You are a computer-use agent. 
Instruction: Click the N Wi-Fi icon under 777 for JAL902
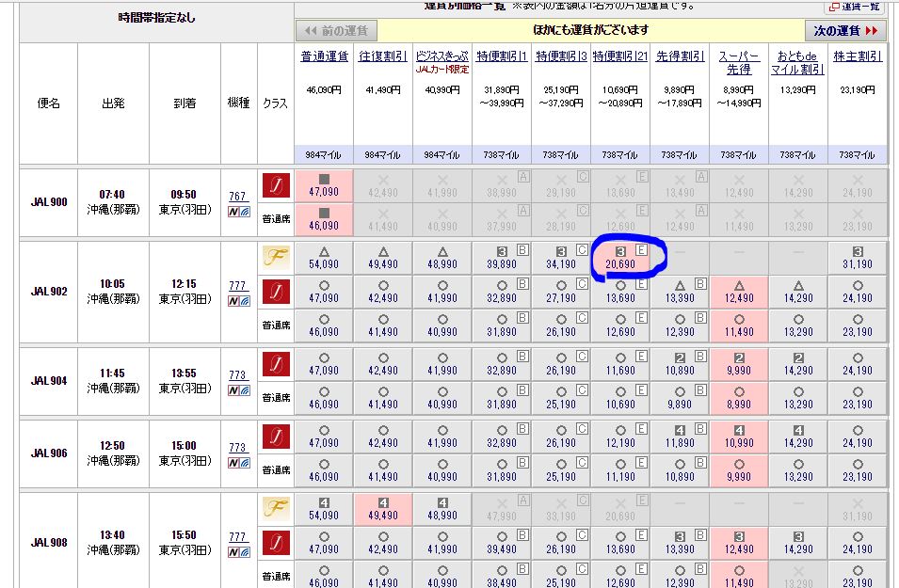(238, 301)
